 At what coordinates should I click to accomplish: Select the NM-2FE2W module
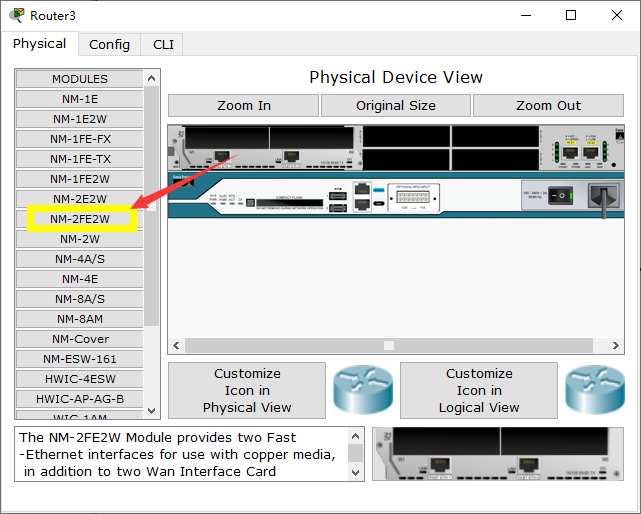pyautogui.click(x=80, y=219)
